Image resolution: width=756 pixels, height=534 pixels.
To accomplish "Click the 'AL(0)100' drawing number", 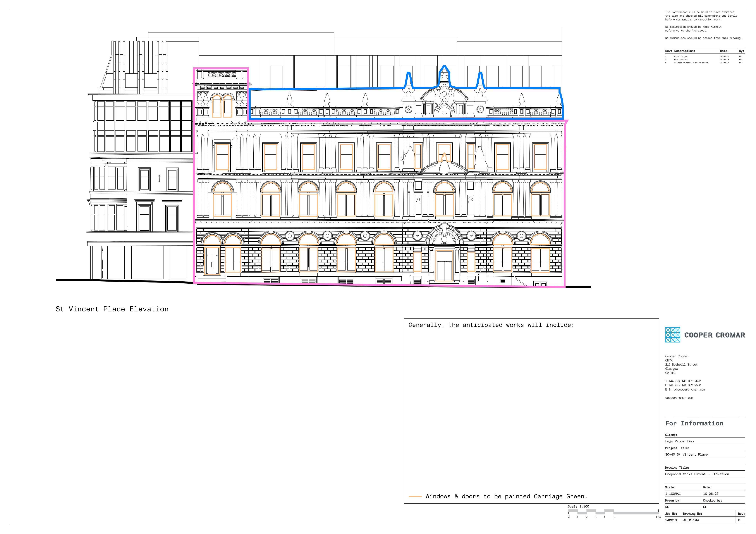I will pyautogui.click(x=691, y=521).
